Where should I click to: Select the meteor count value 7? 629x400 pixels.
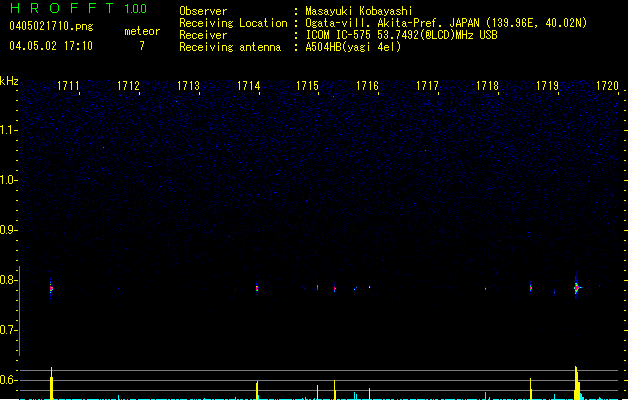[142, 46]
